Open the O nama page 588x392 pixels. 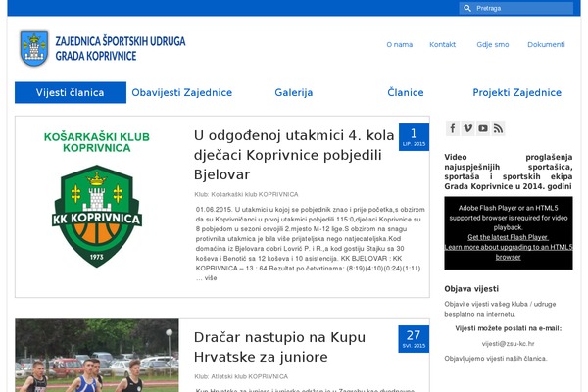[x=400, y=45]
